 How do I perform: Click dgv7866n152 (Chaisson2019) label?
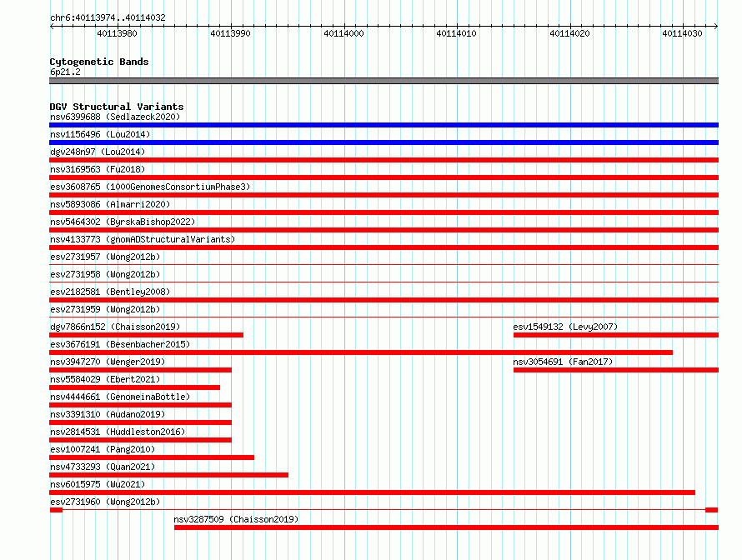click(x=115, y=327)
